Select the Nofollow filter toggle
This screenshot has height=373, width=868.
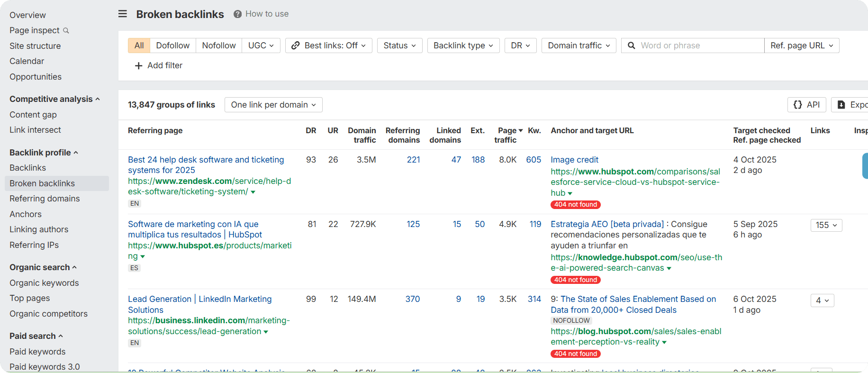click(x=218, y=45)
